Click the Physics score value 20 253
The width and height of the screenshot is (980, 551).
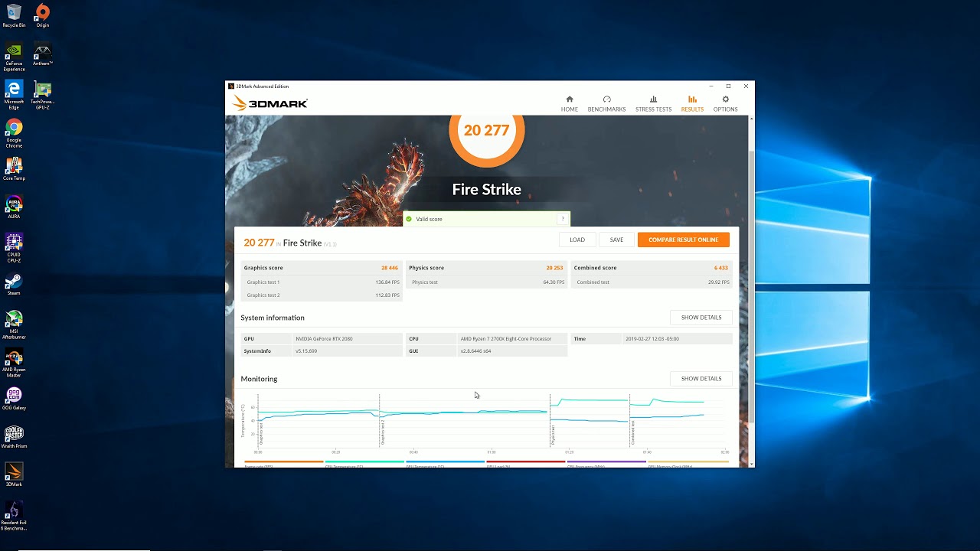click(x=554, y=268)
